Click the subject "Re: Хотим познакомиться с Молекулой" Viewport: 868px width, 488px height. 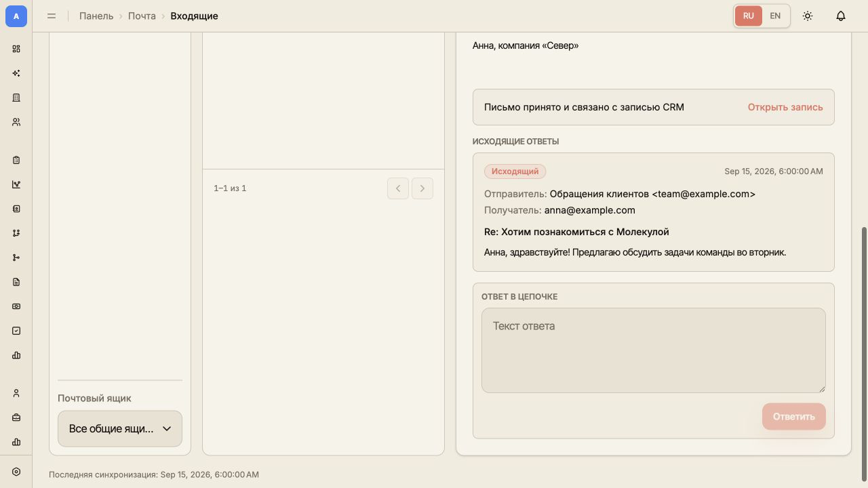(576, 232)
